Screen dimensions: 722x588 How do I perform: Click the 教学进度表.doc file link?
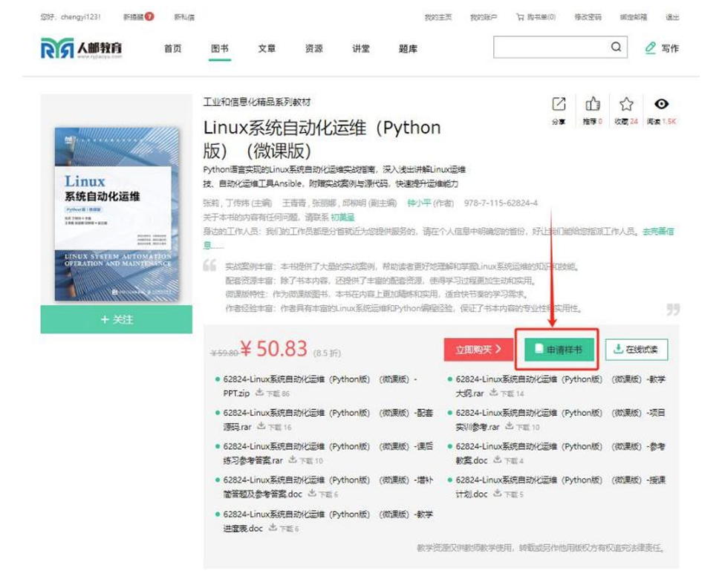[x=328, y=521]
